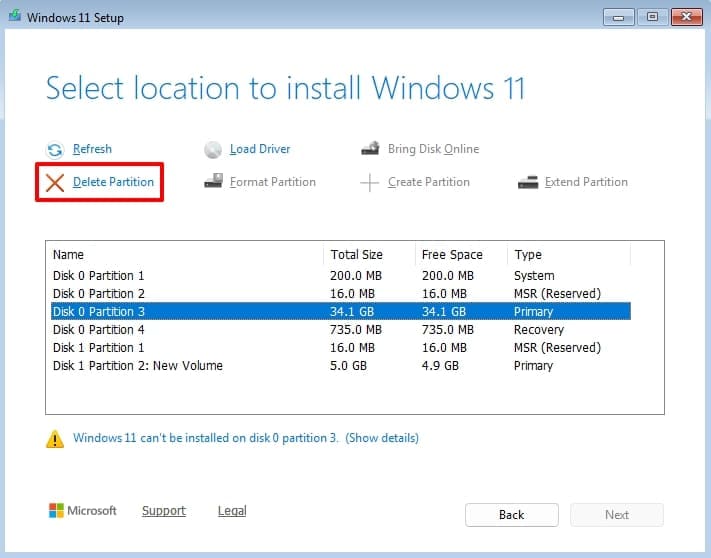711x558 pixels.
Task: Click the Load Driver disc icon
Action: coord(213,150)
